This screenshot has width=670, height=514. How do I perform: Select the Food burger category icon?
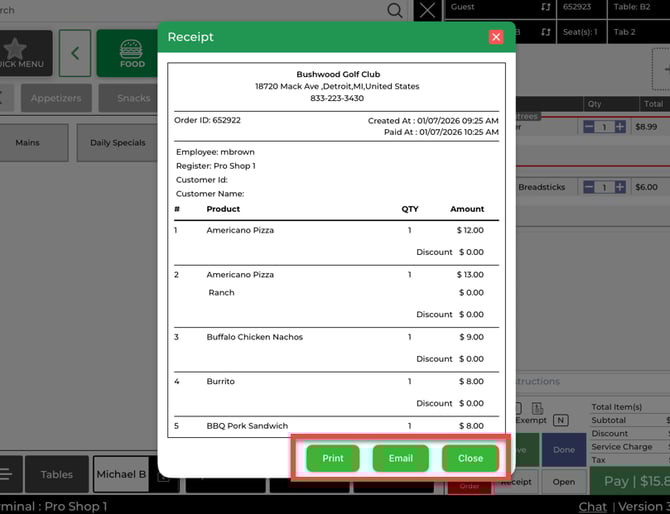(x=132, y=53)
